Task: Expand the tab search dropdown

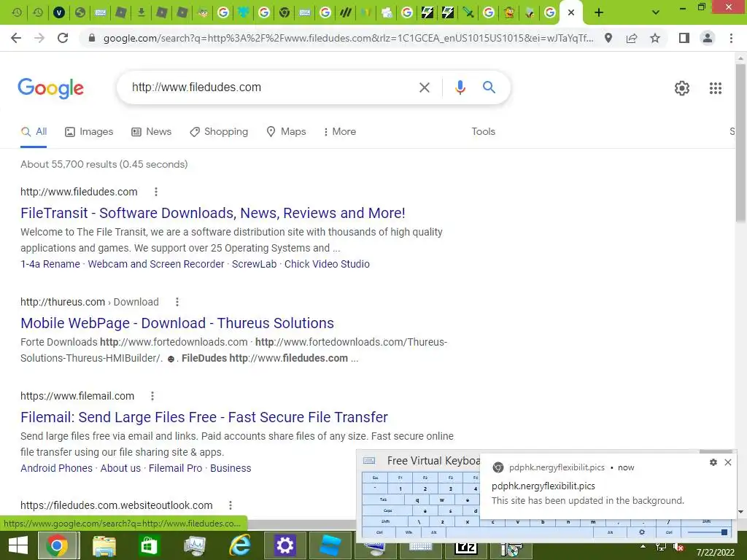Action: pyautogui.click(x=656, y=13)
